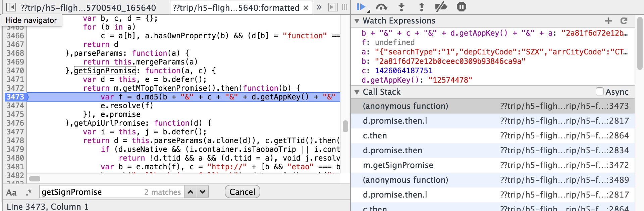This screenshot has height=211, width=644.
Task: Refresh watch expressions
Action: coord(624,21)
